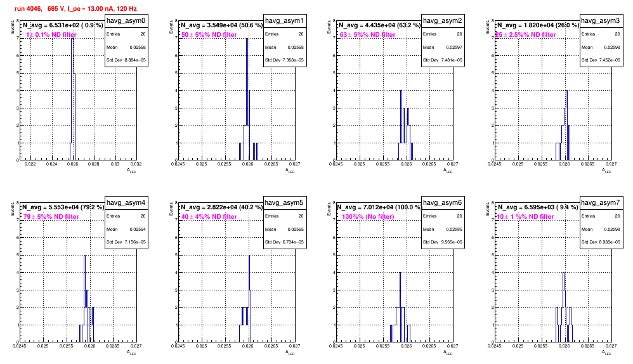Click Std Dev 9.565e-05 in havg_asym6 box
Screen dimensions: 633x364
pyautogui.click(x=443, y=242)
